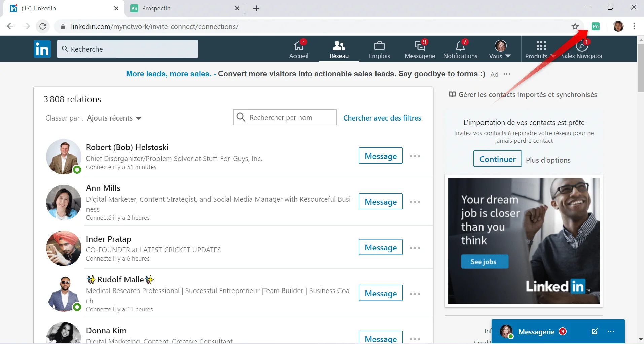Open Ann Mills' profile photo
This screenshot has height=344, width=644.
coord(64,202)
